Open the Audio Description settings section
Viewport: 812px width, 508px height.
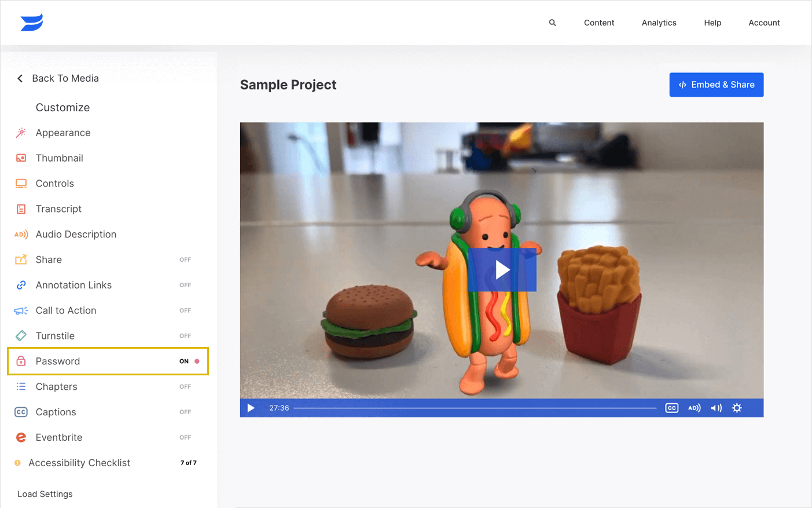(76, 235)
